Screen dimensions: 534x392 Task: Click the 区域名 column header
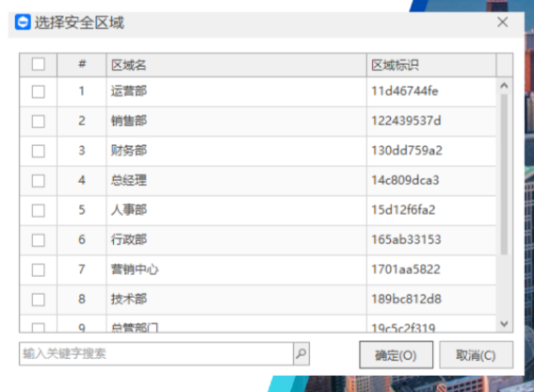236,65
